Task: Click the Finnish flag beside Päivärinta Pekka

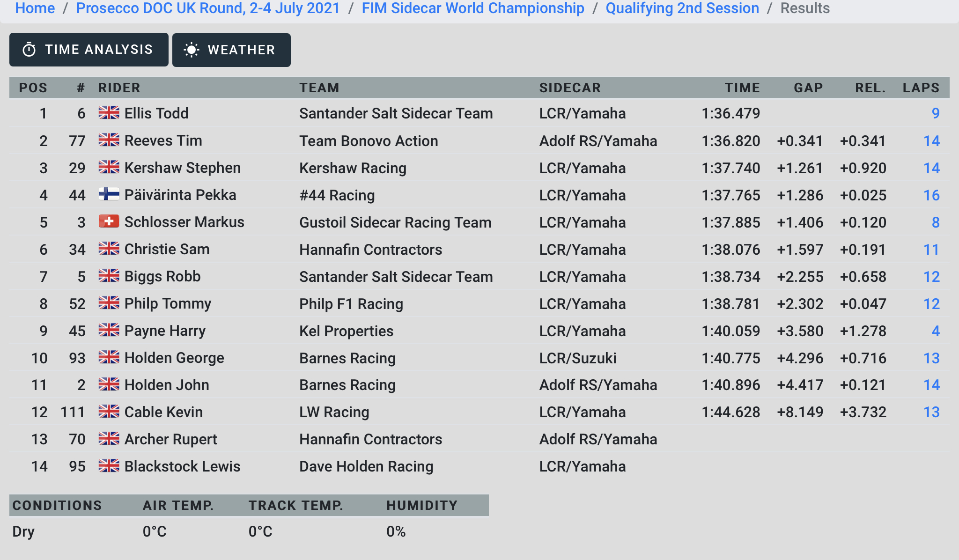Action: pyautogui.click(x=109, y=194)
